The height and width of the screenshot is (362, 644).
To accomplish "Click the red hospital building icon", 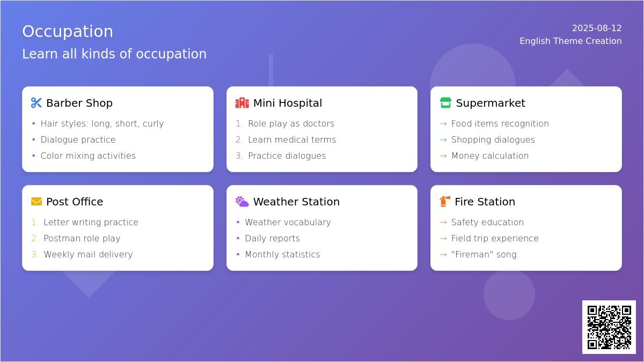I will coord(242,103).
